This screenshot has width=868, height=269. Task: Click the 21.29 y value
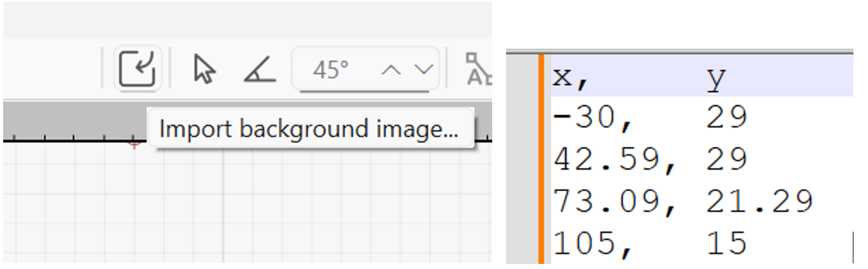coord(759,201)
